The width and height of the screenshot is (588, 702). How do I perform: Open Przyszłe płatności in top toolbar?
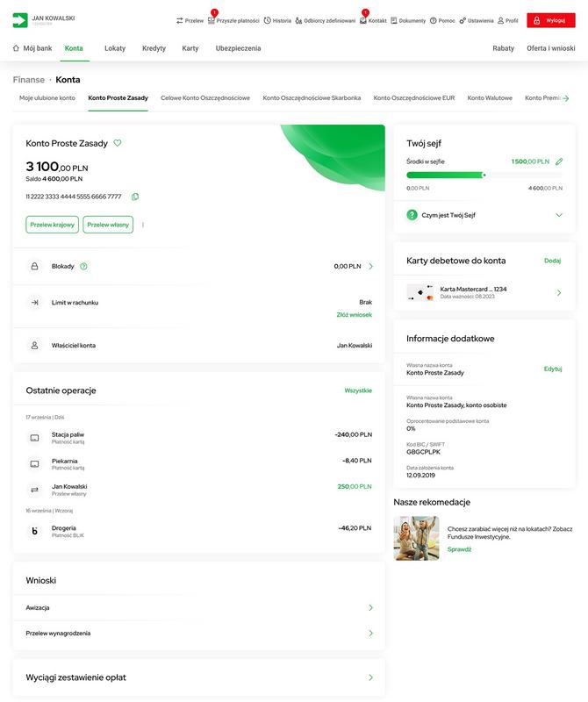pos(233,20)
